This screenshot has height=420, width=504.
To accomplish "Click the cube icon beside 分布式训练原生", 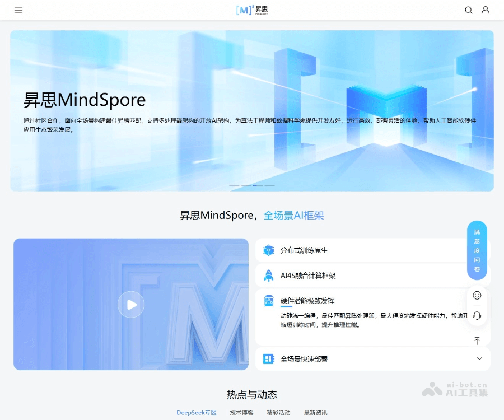I will pos(269,250).
